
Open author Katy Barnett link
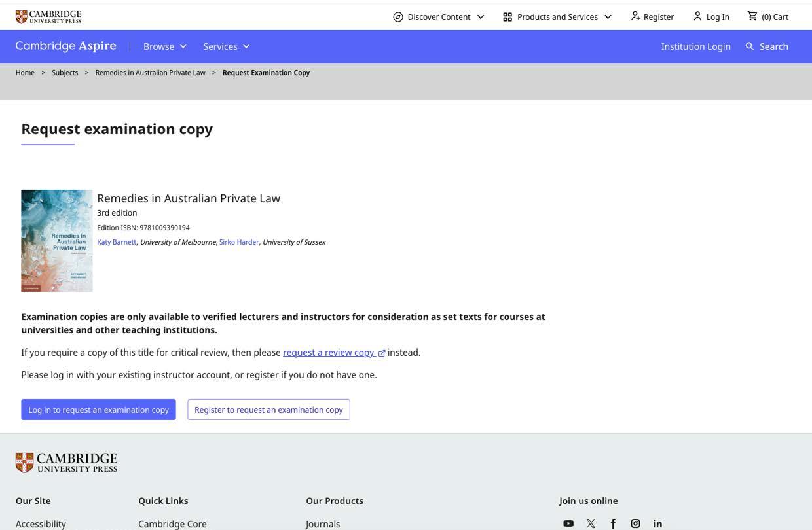click(117, 242)
